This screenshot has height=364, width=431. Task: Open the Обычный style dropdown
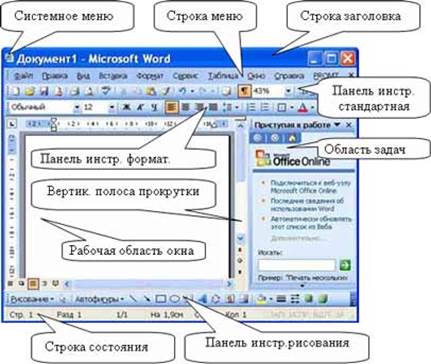(77, 108)
